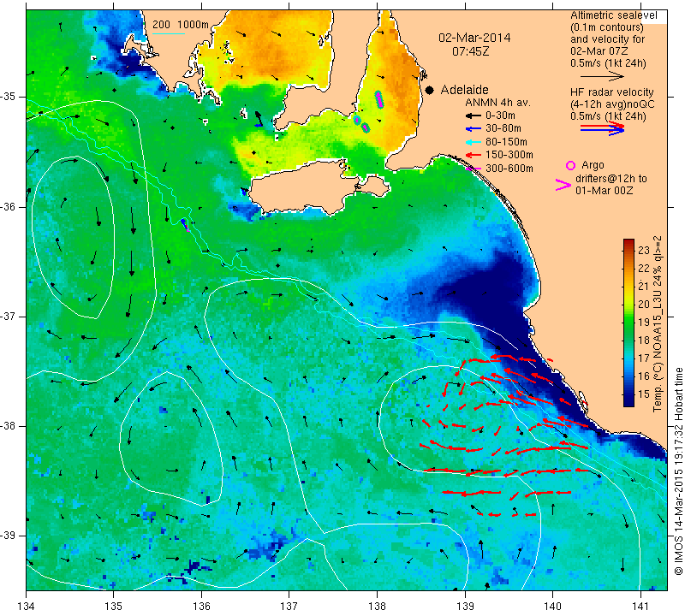Click the '200 1000m' isobath label

[181, 25]
